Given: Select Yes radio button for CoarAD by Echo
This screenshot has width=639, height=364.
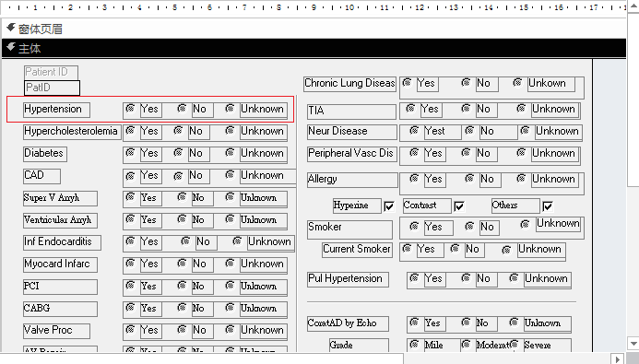Looking at the screenshot, I should [414, 323].
